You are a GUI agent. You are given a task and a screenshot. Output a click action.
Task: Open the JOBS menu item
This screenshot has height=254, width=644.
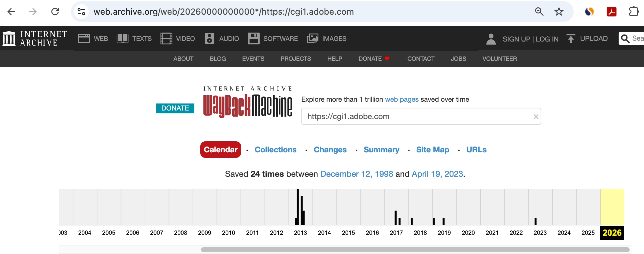coord(458,59)
